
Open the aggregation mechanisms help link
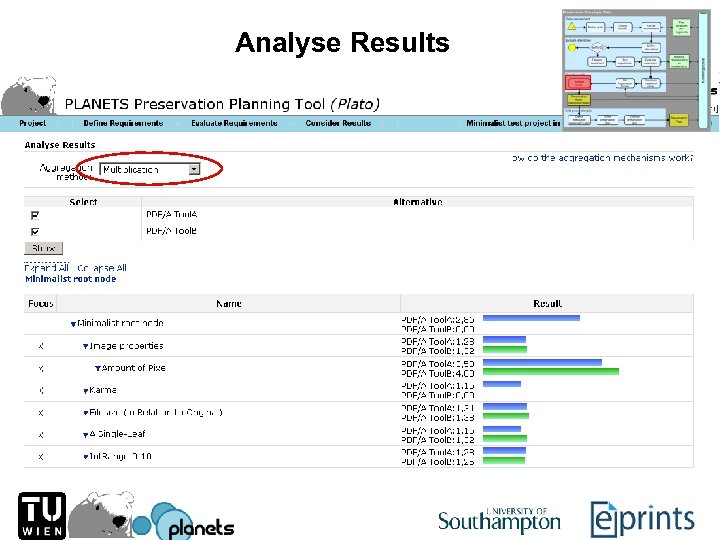click(x=602, y=158)
